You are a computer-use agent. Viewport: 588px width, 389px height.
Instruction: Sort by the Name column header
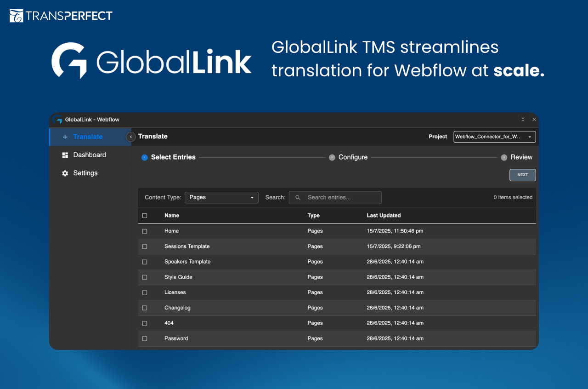pyautogui.click(x=172, y=216)
